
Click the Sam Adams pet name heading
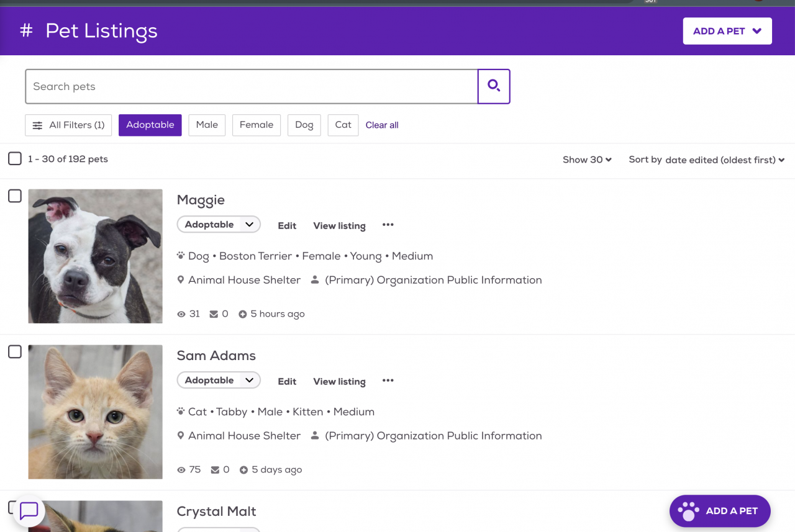coord(216,356)
